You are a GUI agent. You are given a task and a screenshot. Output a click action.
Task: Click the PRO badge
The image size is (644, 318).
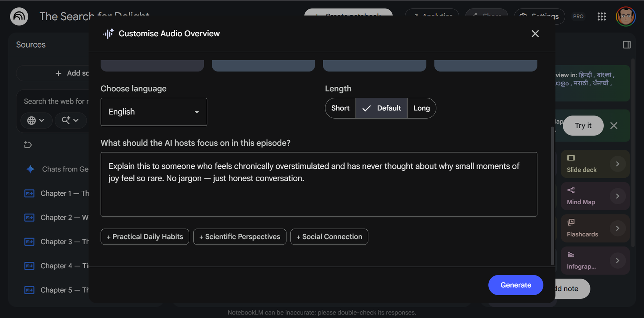[578, 16]
